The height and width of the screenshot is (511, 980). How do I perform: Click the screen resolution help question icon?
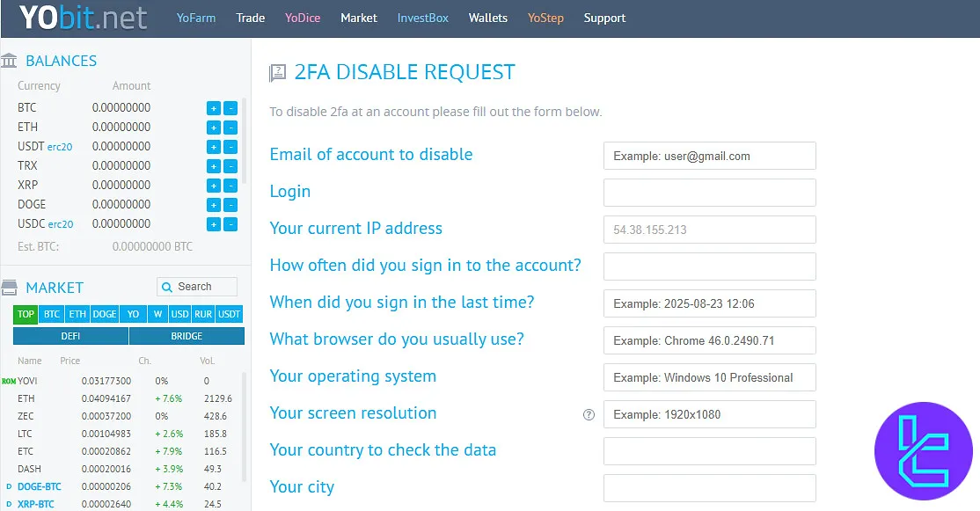pos(589,415)
